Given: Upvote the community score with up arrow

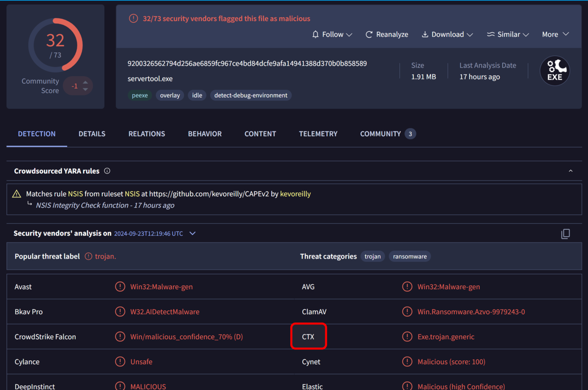Looking at the screenshot, I should coord(85,83).
